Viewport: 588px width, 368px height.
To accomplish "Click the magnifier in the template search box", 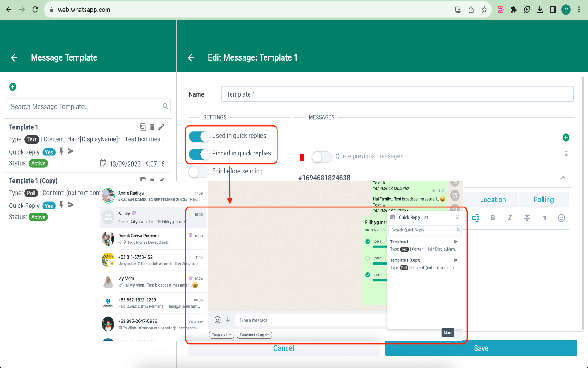I will pos(165,106).
